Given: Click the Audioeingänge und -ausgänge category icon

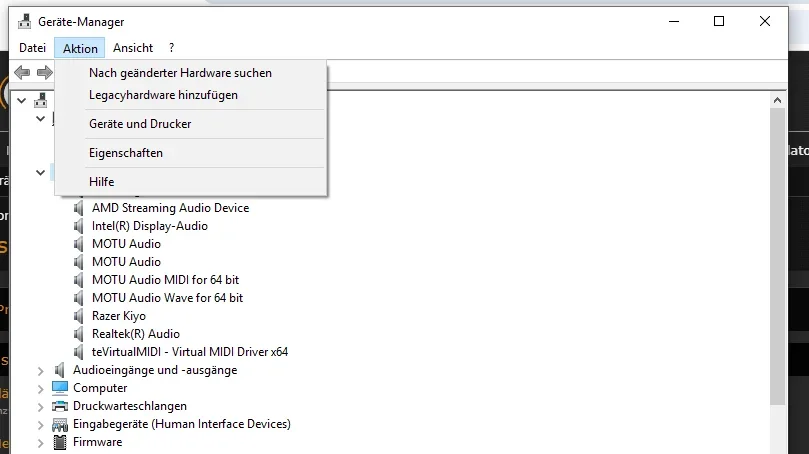Looking at the screenshot, I should click(60, 370).
